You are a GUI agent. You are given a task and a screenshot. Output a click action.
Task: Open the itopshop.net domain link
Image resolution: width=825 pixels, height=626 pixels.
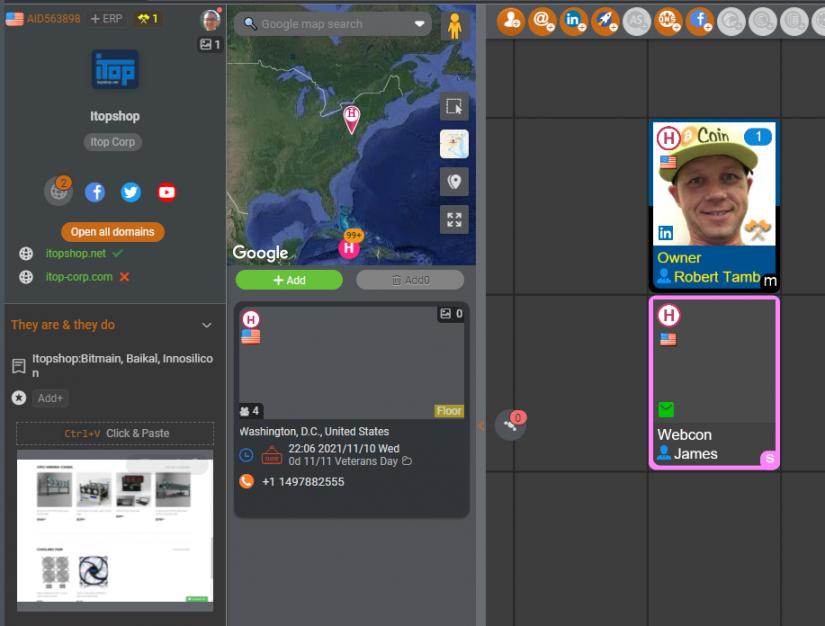click(76, 254)
